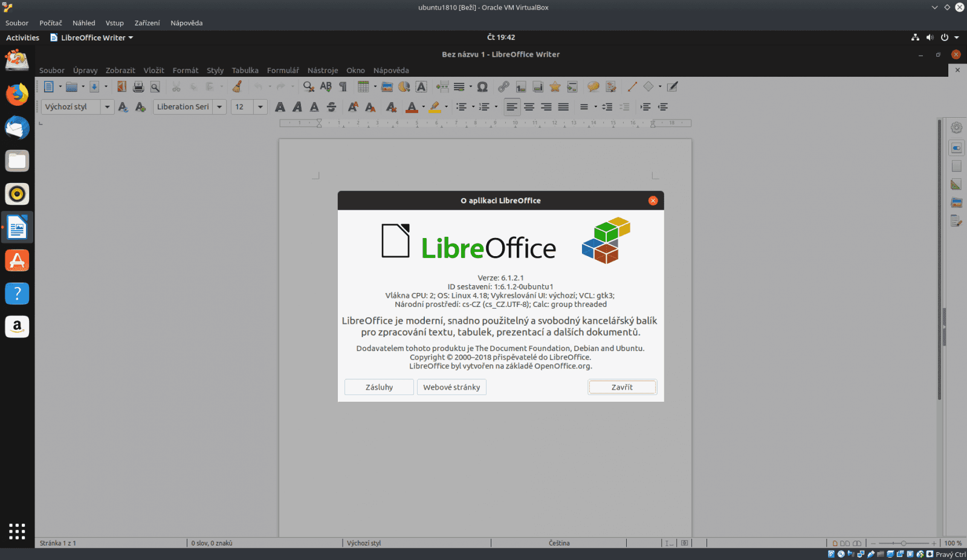Click the Zásluhy button

[x=379, y=387]
